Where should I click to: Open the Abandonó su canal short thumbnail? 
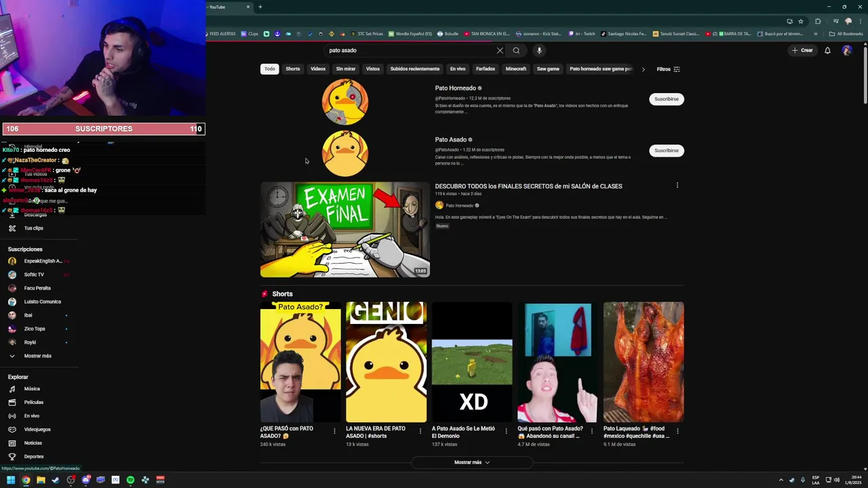click(557, 362)
